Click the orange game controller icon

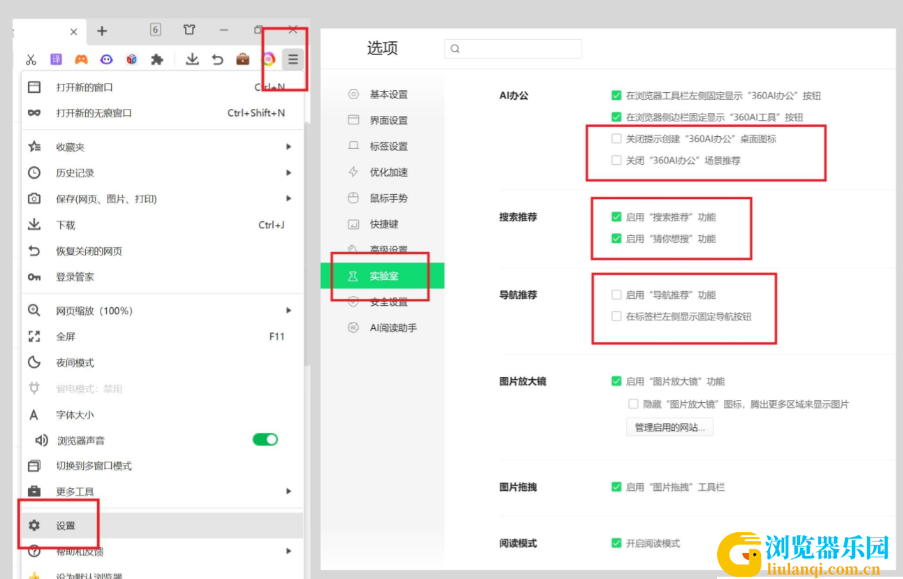(x=81, y=59)
